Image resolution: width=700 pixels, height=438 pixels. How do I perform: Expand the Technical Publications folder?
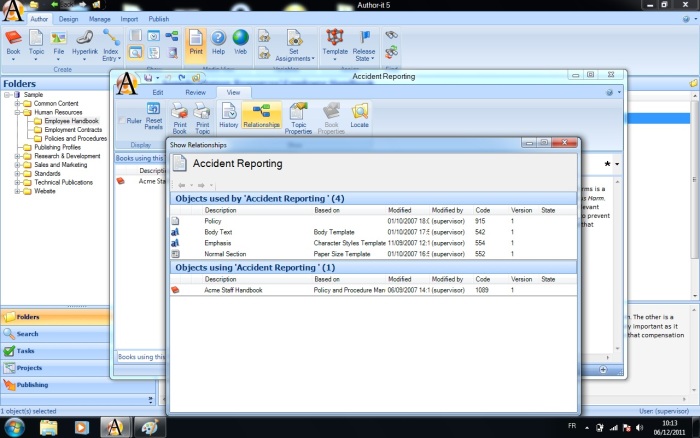click(x=17, y=183)
